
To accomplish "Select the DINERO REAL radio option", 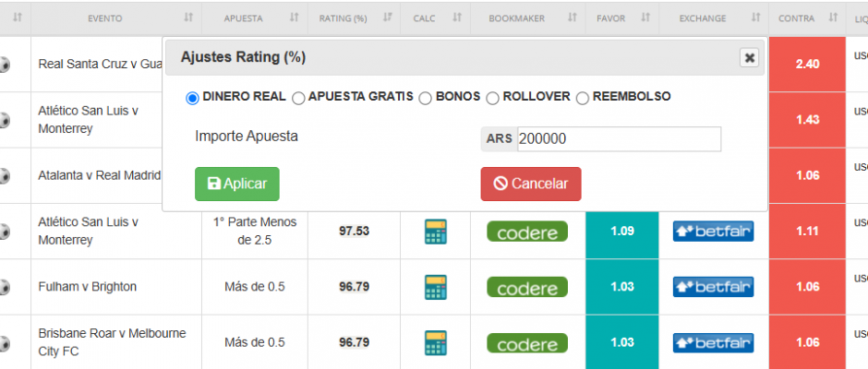I will 193,97.
